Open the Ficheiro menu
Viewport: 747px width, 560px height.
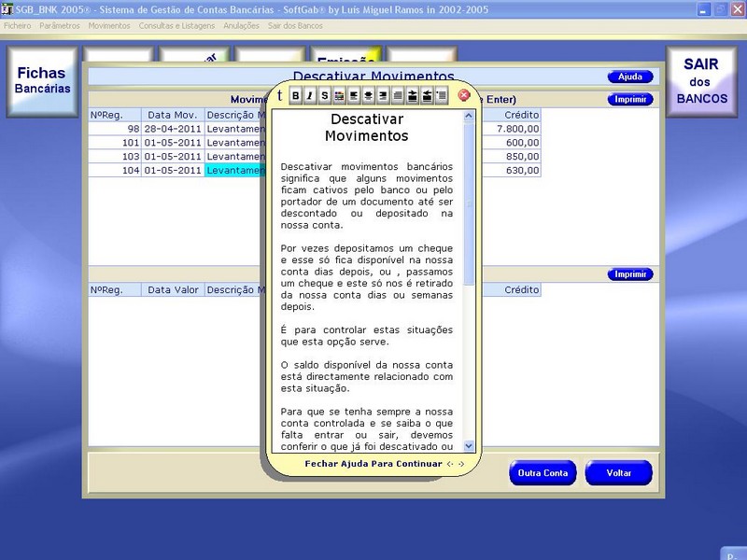click(18, 25)
